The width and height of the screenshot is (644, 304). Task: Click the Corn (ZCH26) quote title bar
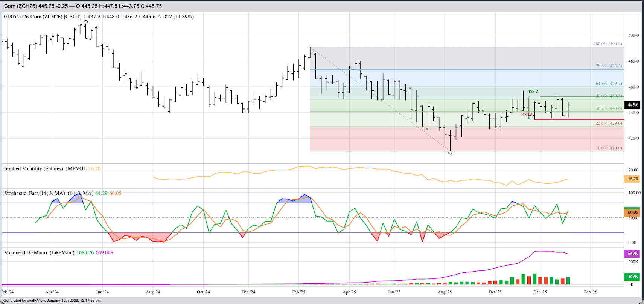tap(83, 6)
